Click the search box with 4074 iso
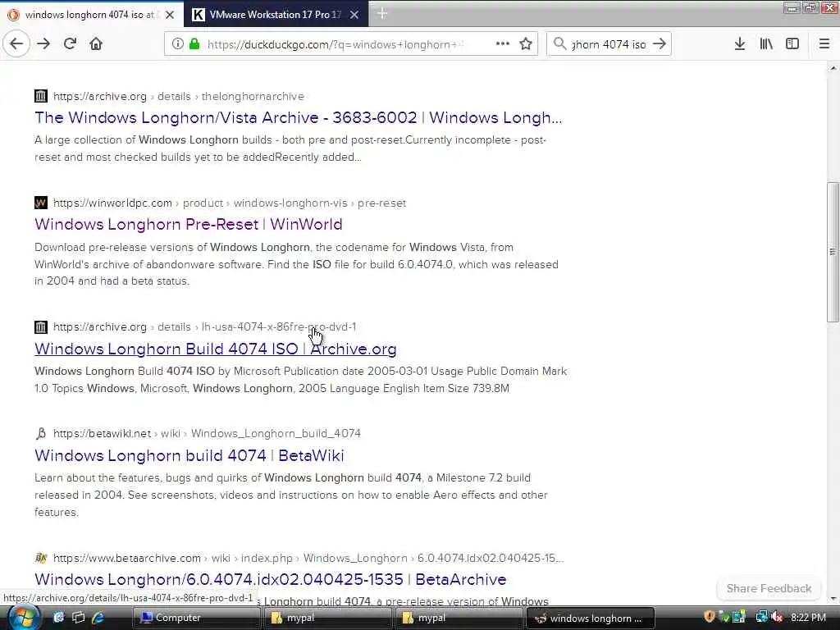The image size is (840, 630). [609, 44]
